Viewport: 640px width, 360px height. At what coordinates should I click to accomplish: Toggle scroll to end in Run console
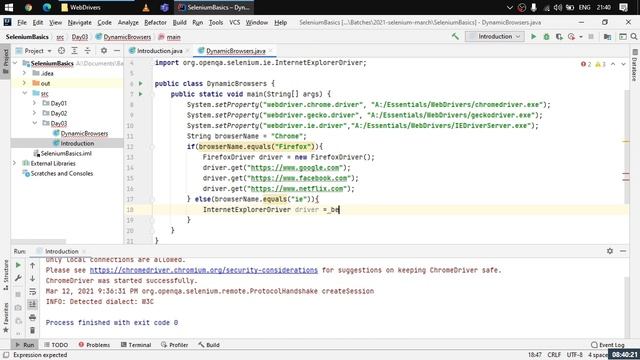[32, 304]
